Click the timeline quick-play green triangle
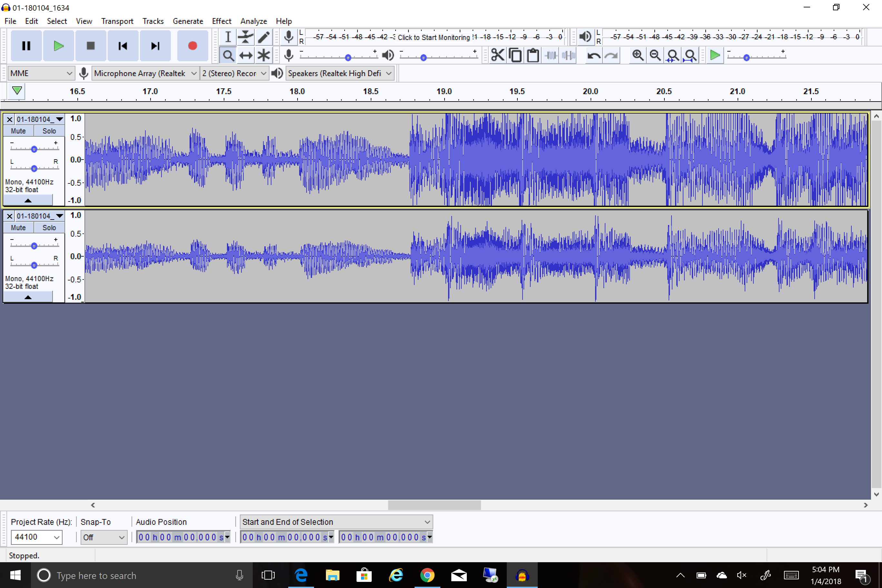The width and height of the screenshot is (882, 588). (17, 91)
